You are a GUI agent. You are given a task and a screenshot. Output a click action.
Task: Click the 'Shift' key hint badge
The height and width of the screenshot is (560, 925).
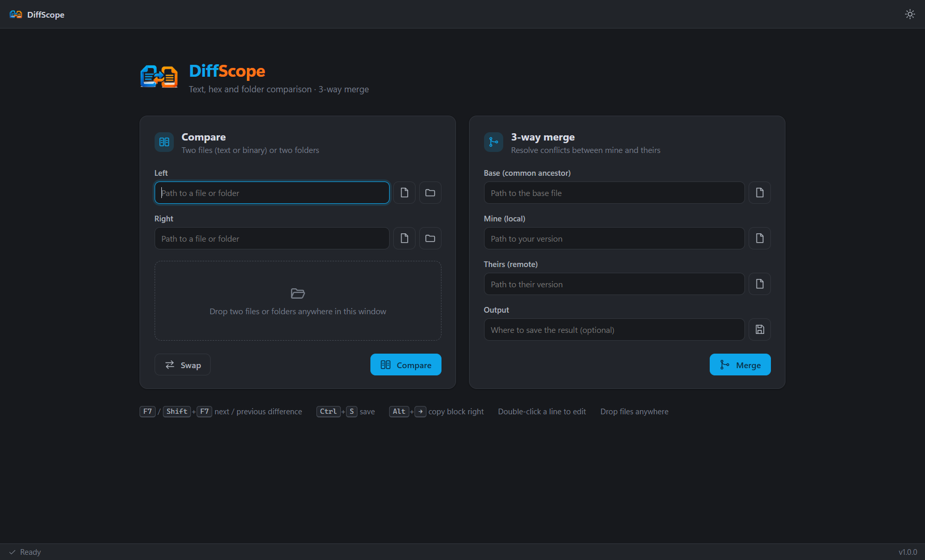177,412
